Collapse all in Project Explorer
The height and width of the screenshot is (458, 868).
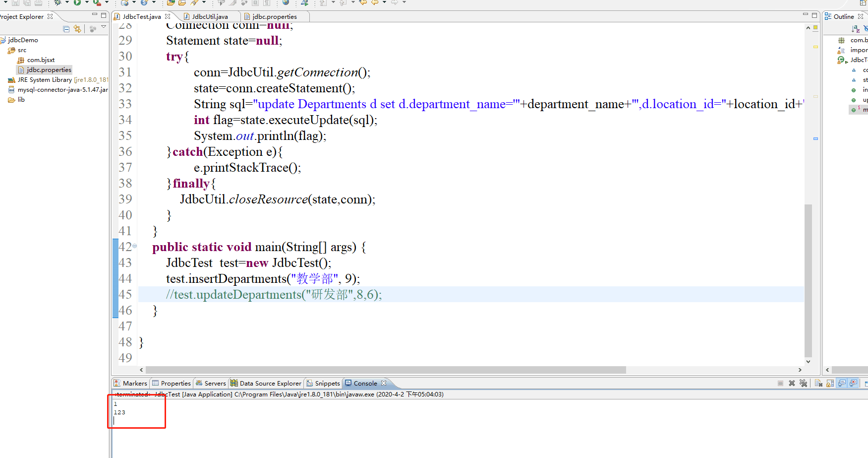pos(66,29)
